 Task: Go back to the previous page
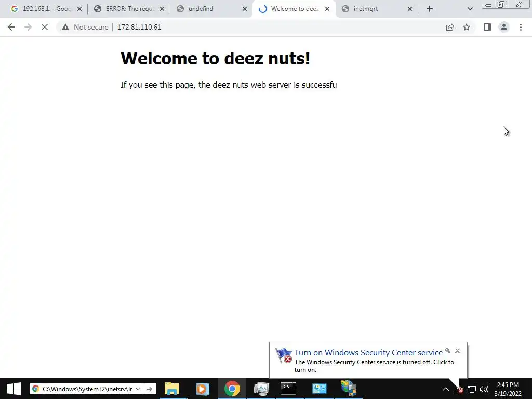coord(11,27)
